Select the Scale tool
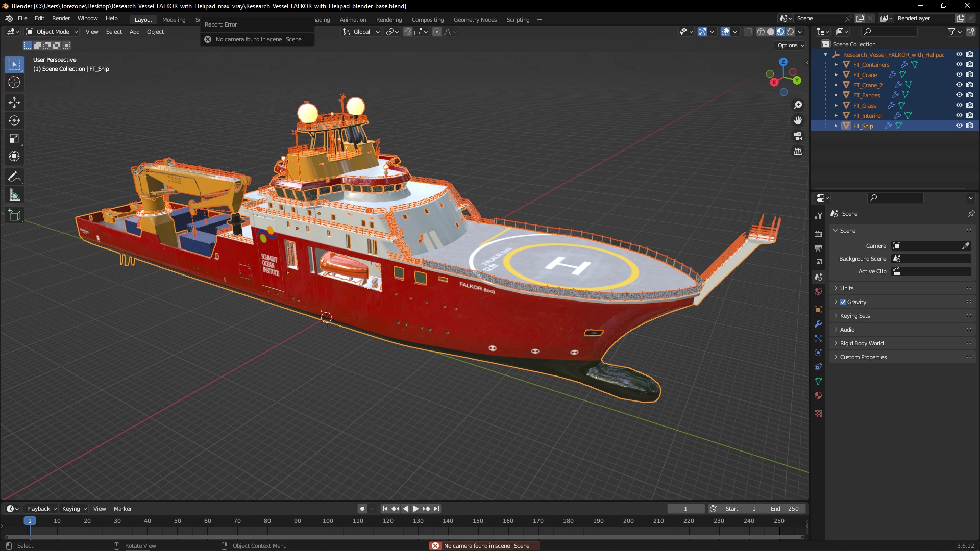Screen dimensions: 980x551 click(14, 138)
